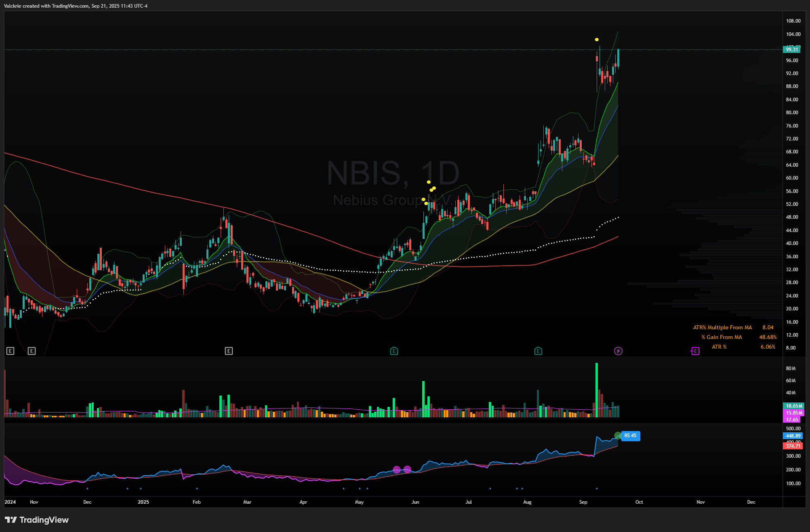Click the TradingView logo at bottom left
The height and width of the screenshot is (532, 810).
[x=37, y=520]
